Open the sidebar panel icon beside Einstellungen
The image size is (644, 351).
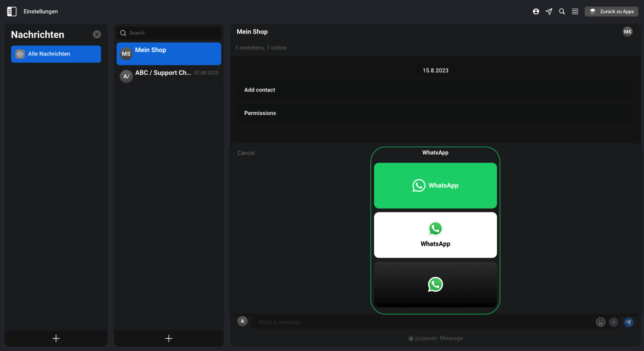12,12
